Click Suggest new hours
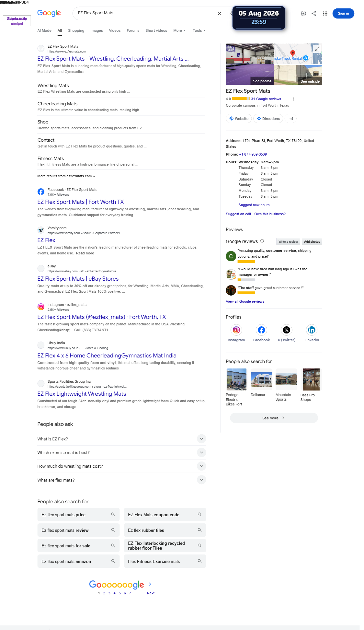This screenshot has width=364, height=630. pos(254,205)
